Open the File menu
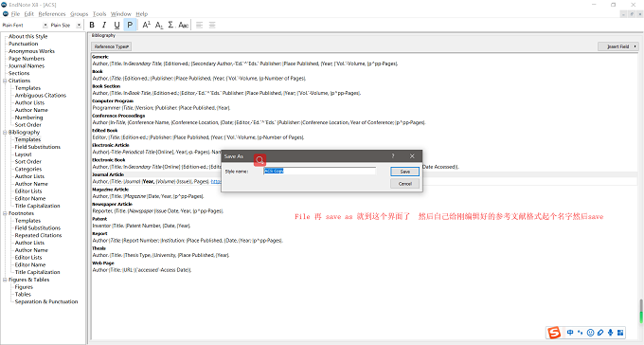Screen dimensions: 644x345 (x=15, y=14)
